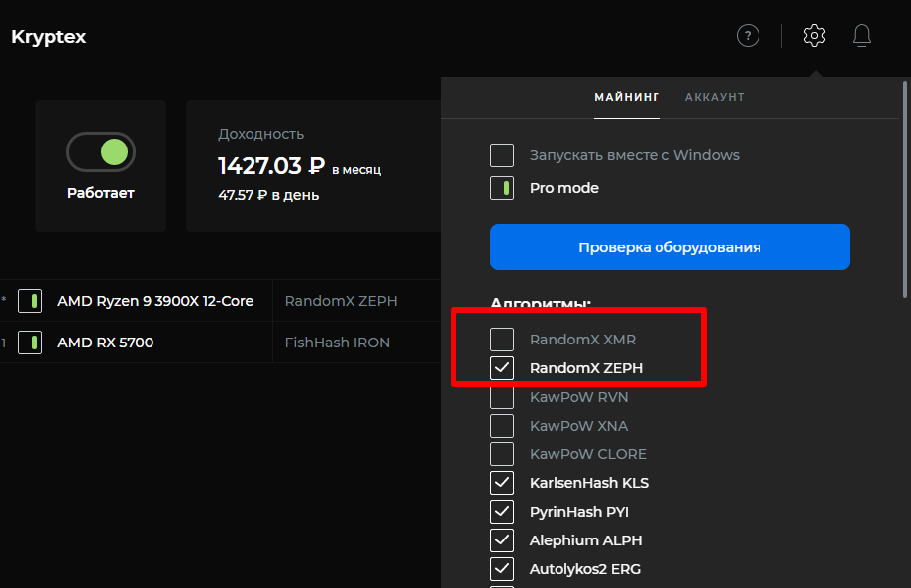This screenshot has width=911, height=588.
Task: Click the Работает status label
Action: pos(101,193)
